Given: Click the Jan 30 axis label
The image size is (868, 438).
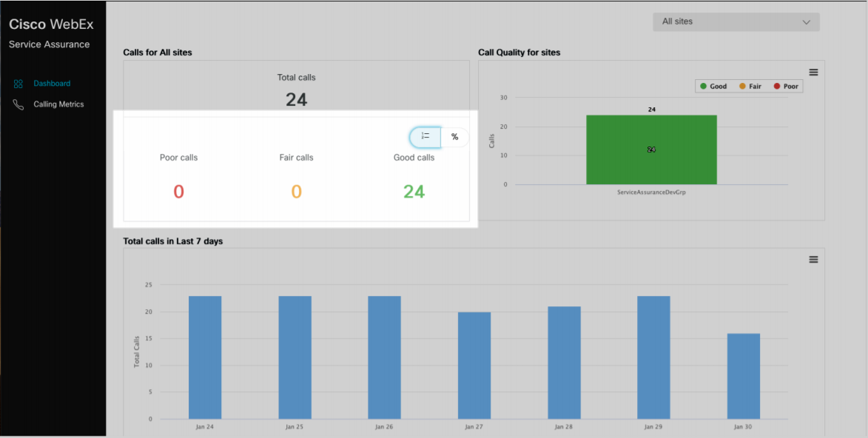Looking at the screenshot, I should point(744,427).
